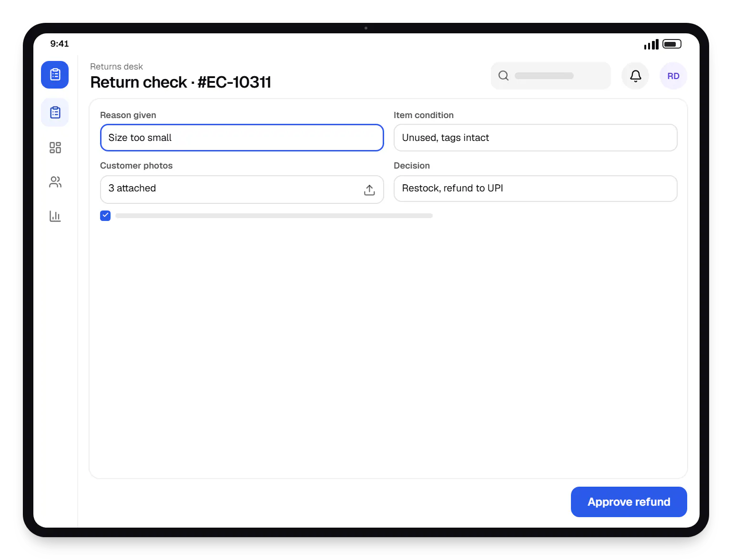Viewport: 732px width, 560px height.
Task: Click the 'Item condition' label
Action: pyautogui.click(x=424, y=115)
